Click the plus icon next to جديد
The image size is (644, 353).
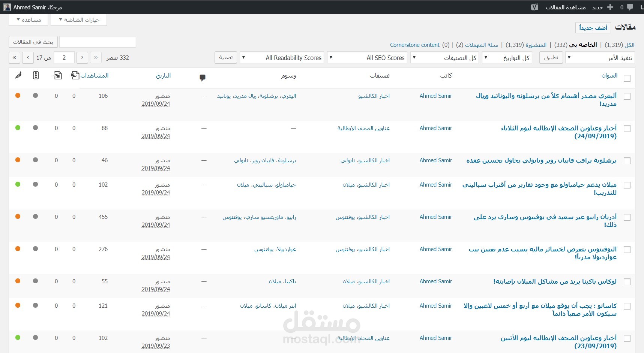click(x=610, y=7)
